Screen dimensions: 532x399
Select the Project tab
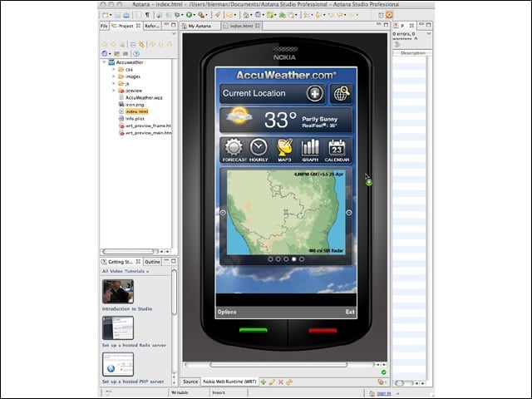126,26
